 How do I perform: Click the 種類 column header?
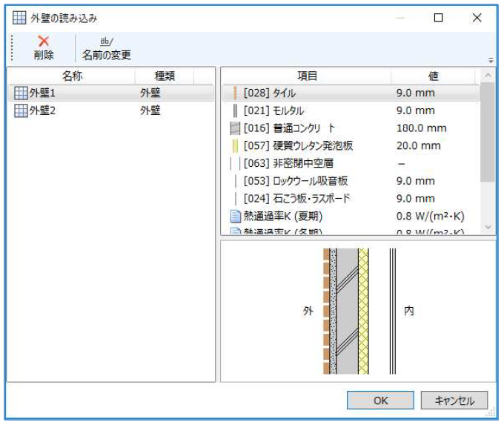[x=164, y=76]
